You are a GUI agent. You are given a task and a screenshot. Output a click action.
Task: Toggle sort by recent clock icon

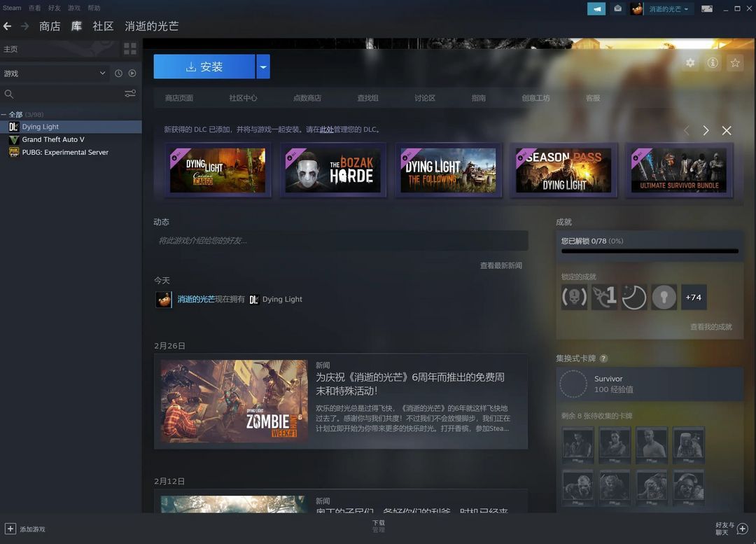pyautogui.click(x=118, y=74)
